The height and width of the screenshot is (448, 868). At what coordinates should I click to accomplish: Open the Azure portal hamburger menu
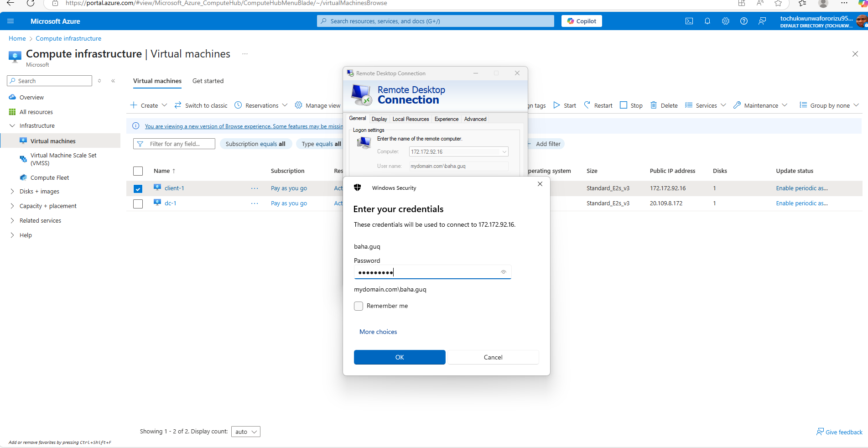point(11,21)
